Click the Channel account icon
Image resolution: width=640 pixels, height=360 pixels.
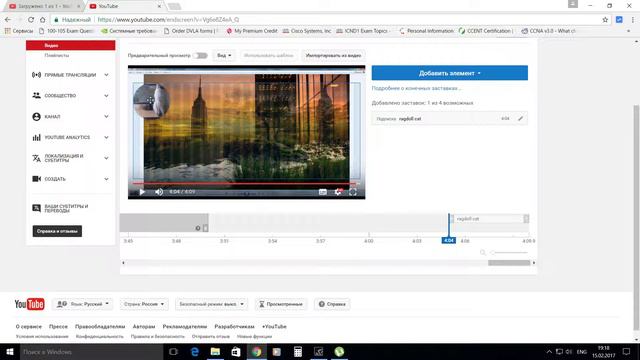(36, 117)
